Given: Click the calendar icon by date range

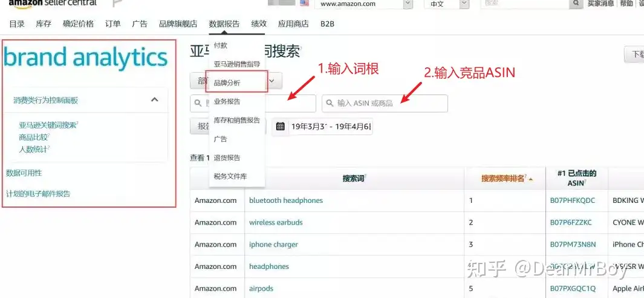Looking at the screenshot, I should (281, 126).
